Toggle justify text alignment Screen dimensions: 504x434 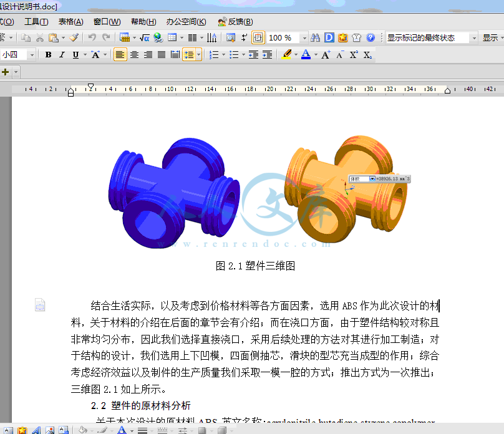click(x=162, y=55)
